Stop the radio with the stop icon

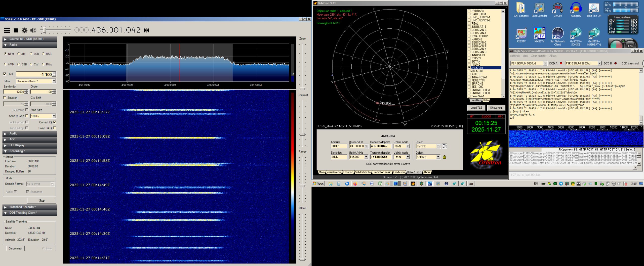pos(16,30)
